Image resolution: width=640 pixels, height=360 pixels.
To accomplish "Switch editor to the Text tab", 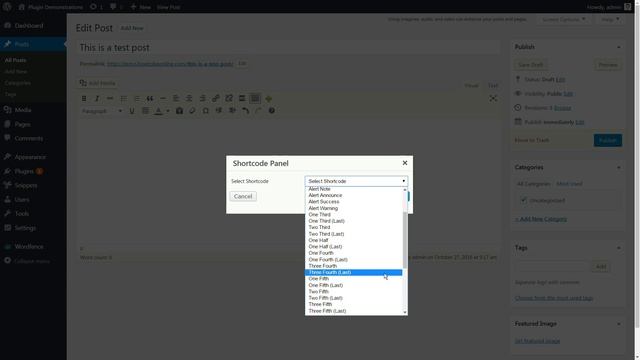I will click(493, 85).
